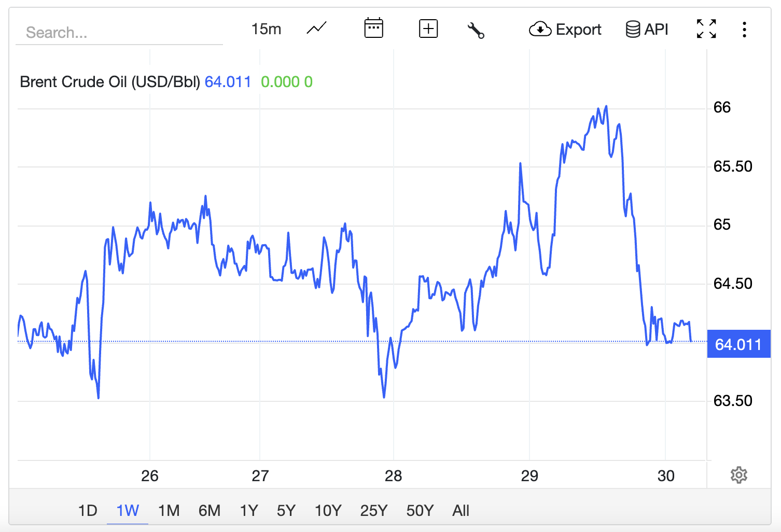Open the chart type line icon
Viewport: 781px width, 532px height.
coord(316,29)
